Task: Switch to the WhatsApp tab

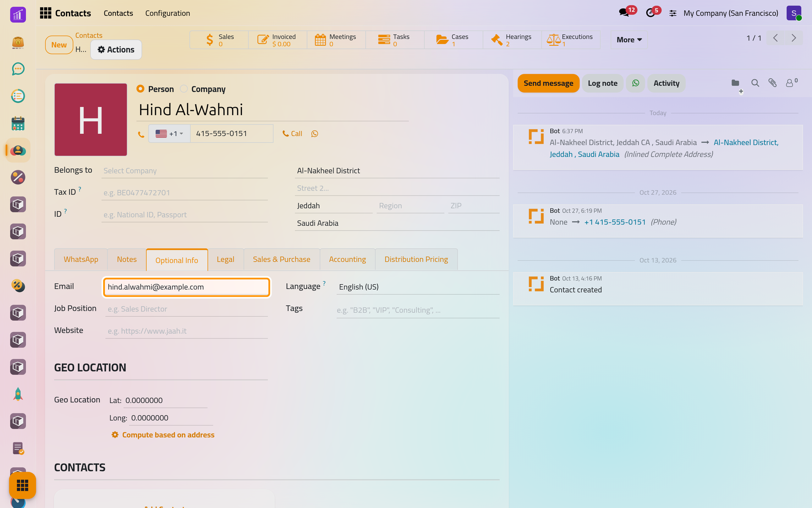Action: tap(81, 260)
